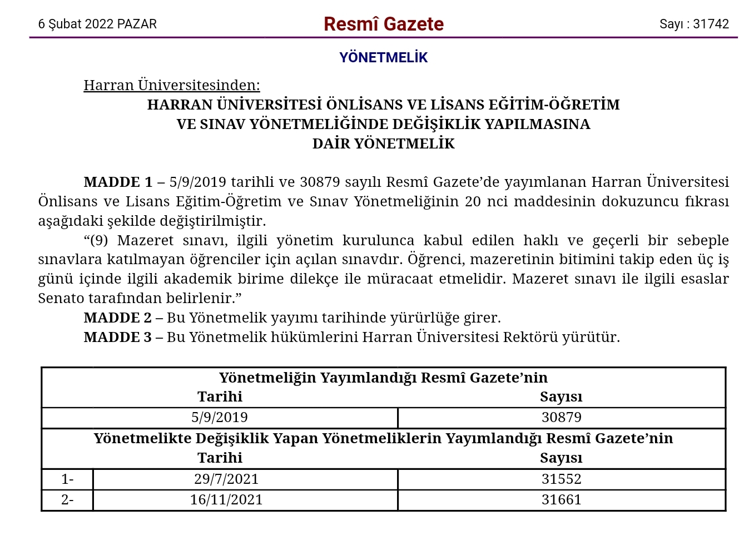Click title line VE SINAV YÖNETMELİĞİNDE DEĞİŞİKLİK
This screenshot has width=749, height=560.
[x=384, y=124]
